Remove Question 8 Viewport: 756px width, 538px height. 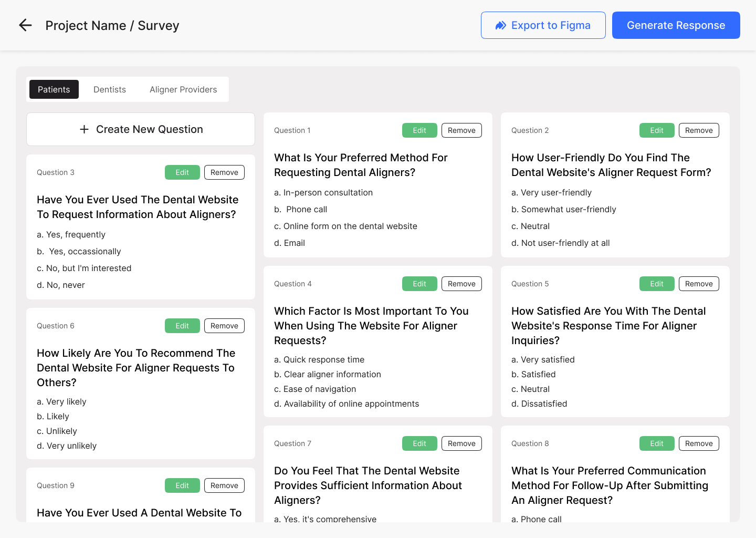point(699,443)
